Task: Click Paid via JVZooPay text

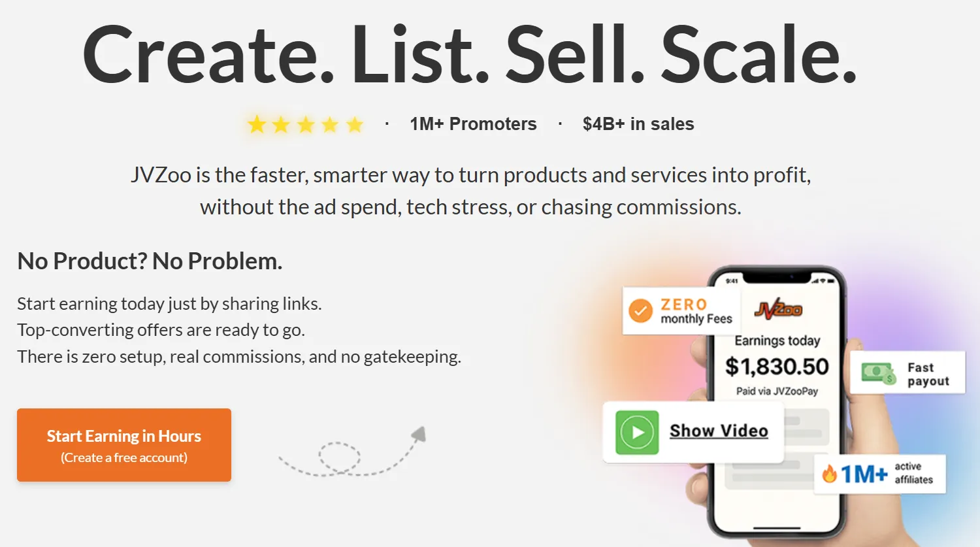Action: click(777, 391)
